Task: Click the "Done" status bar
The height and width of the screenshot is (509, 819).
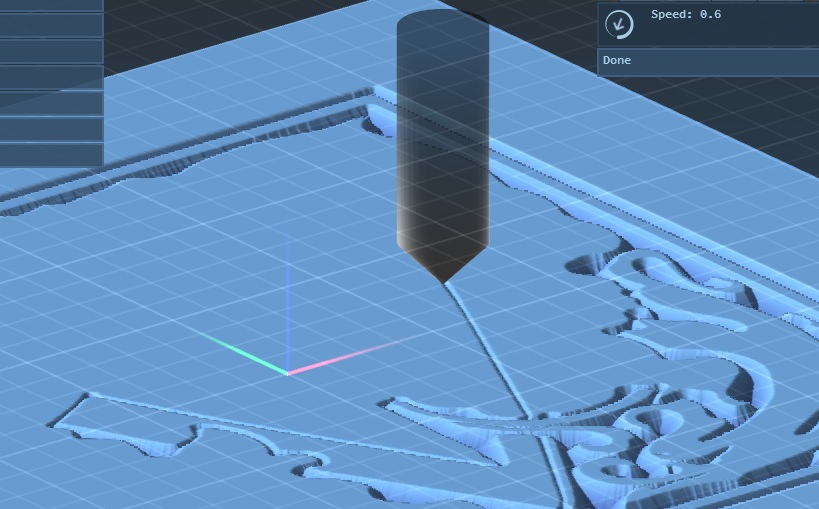Action: click(708, 62)
